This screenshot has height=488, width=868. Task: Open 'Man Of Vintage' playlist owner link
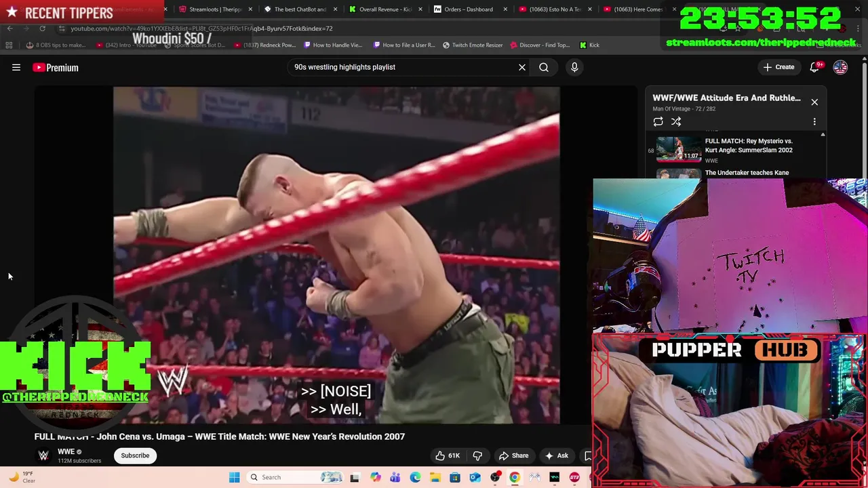point(671,108)
